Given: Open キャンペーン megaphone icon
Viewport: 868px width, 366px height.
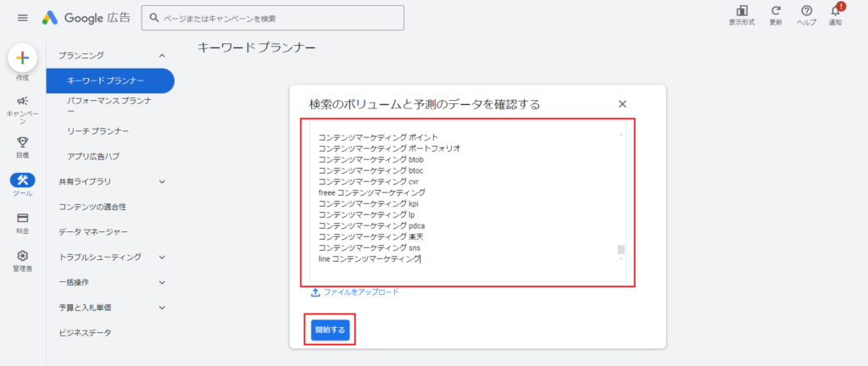Looking at the screenshot, I should pos(22,101).
